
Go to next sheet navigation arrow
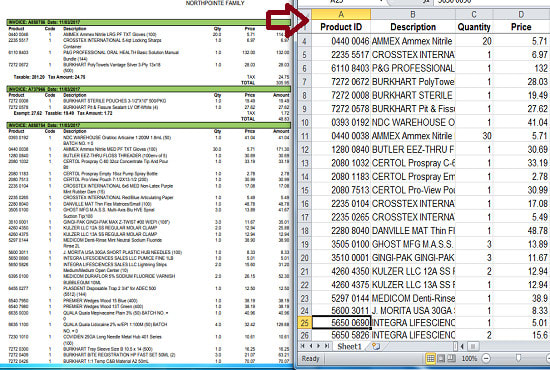tap(318, 346)
